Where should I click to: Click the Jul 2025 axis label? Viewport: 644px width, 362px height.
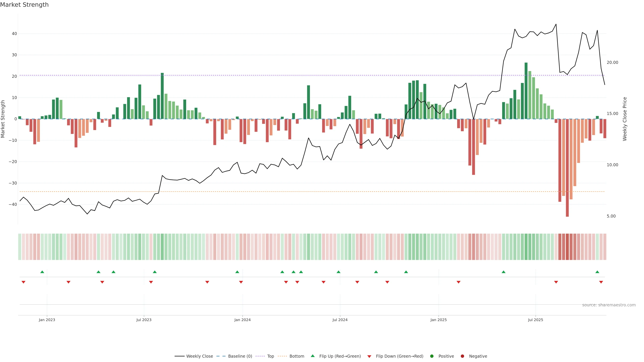point(535,320)
